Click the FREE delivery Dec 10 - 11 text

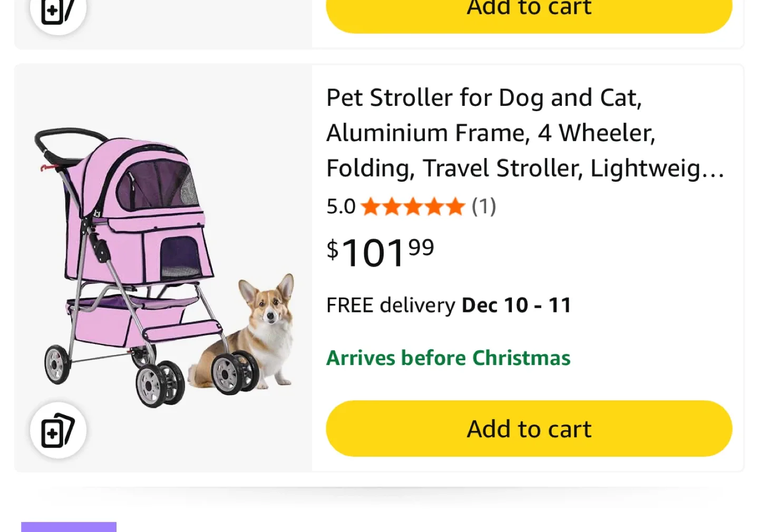point(449,305)
